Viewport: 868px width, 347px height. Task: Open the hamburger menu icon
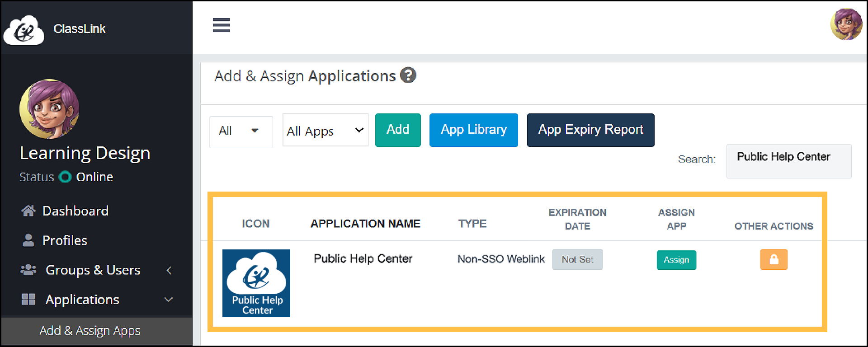click(x=221, y=25)
